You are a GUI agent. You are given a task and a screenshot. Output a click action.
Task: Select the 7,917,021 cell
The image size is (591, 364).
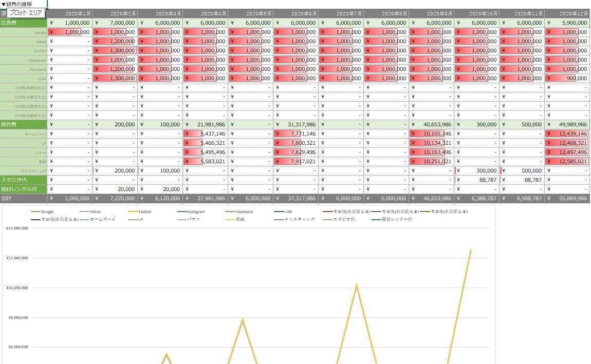296,162
